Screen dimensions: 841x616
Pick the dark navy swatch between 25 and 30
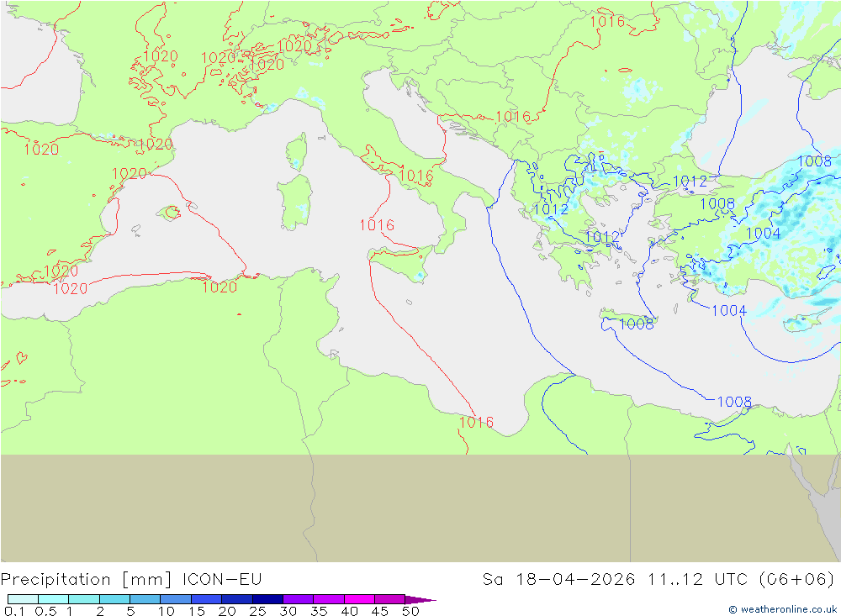(267, 599)
